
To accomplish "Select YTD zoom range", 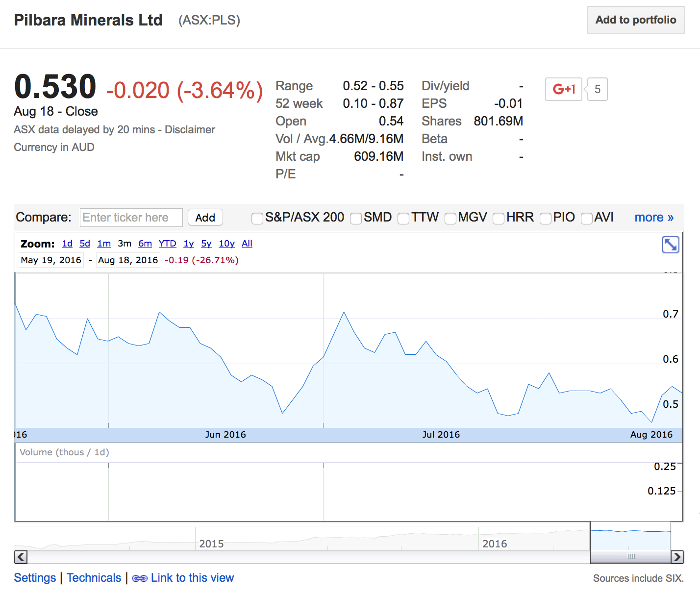I will coord(167,244).
